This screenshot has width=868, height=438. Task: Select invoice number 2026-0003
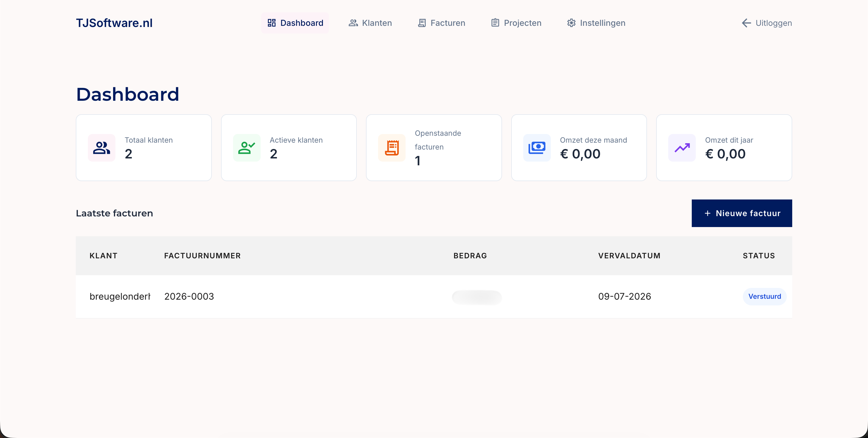[x=189, y=296]
